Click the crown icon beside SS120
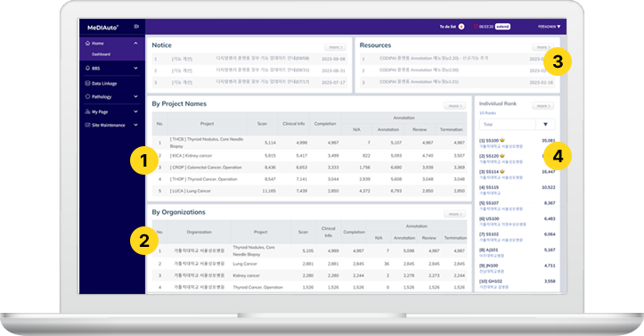Image resolution: width=644 pixels, height=336 pixels. coord(502,156)
